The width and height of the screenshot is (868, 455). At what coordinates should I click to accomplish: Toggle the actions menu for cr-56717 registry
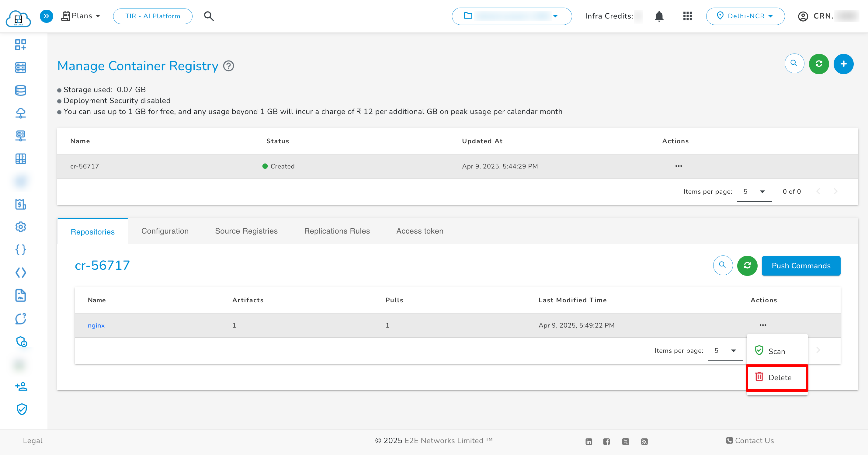678,166
